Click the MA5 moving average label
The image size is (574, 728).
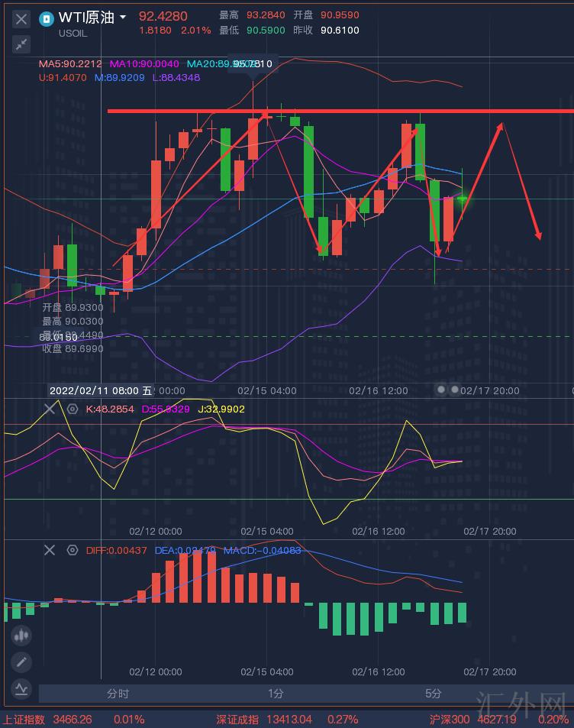point(70,64)
